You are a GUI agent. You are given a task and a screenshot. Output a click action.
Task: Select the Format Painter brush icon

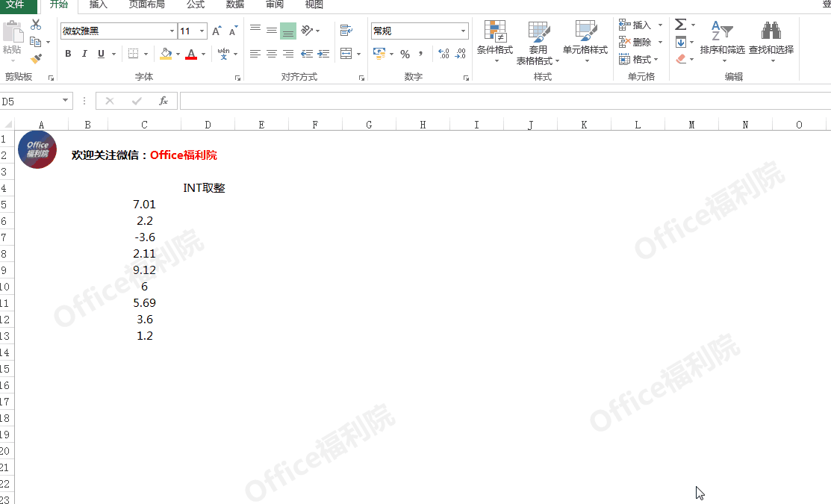36,58
